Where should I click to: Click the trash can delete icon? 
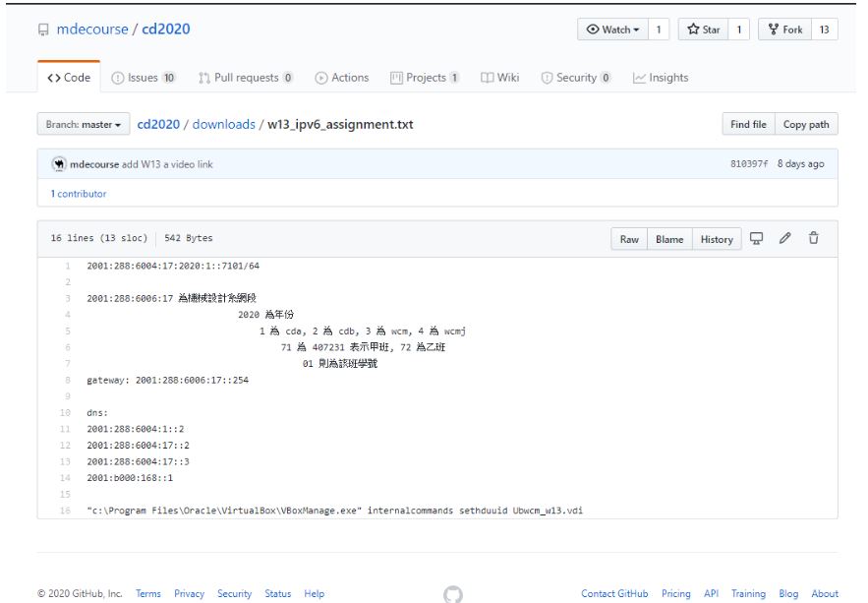point(814,239)
